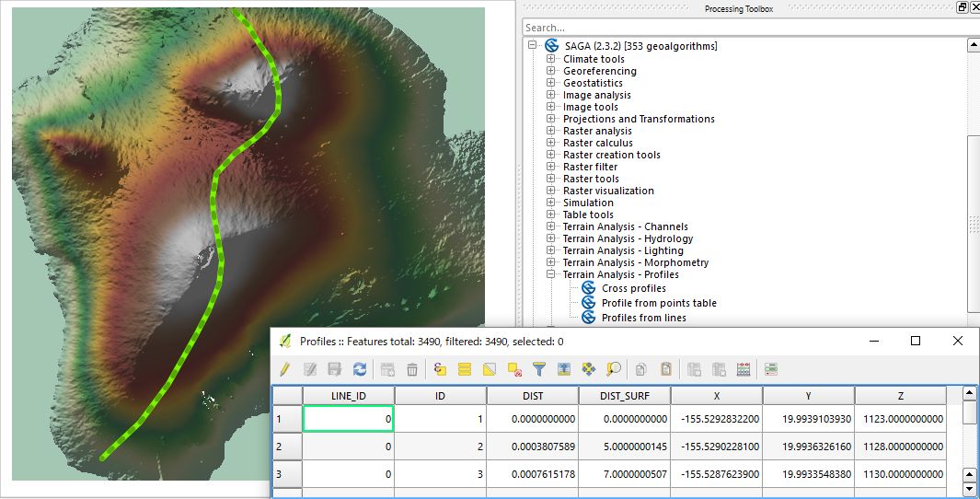The height and width of the screenshot is (499, 980).
Task: Select Raster visualization tree item
Action: coord(608,191)
